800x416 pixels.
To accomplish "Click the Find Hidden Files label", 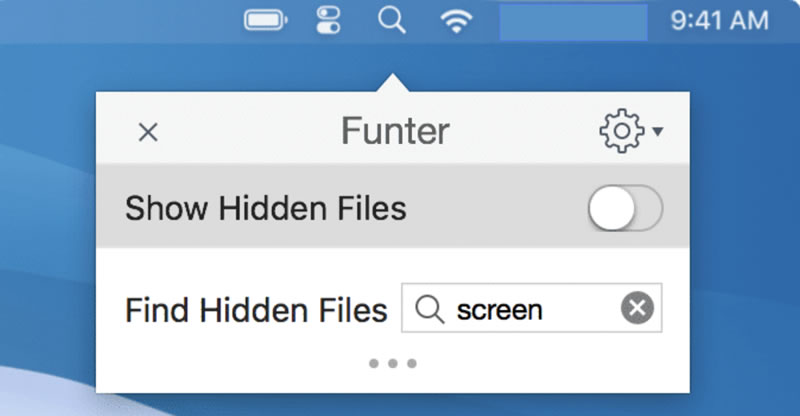I will pos(256,310).
